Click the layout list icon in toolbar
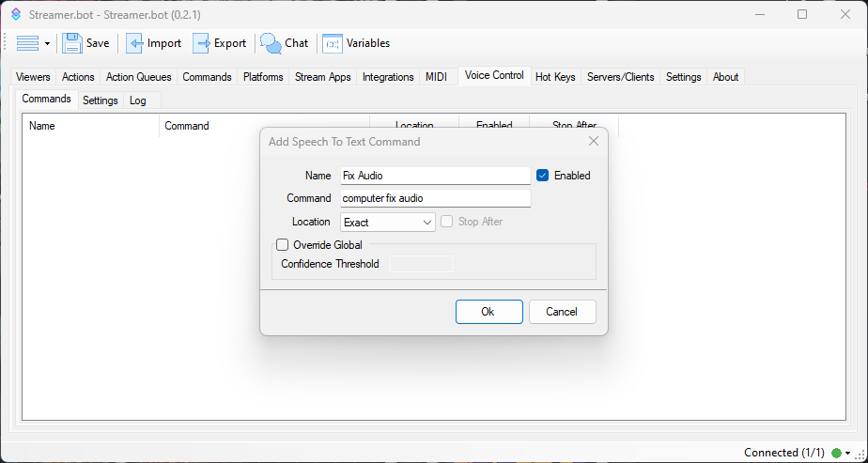The image size is (868, 463). pyautogui.click(x=28, y=43)
